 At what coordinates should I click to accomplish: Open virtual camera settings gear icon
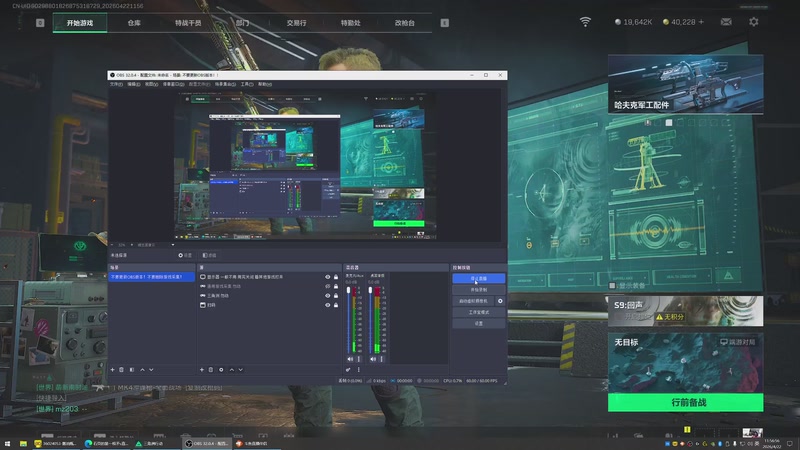coord(500,301)
